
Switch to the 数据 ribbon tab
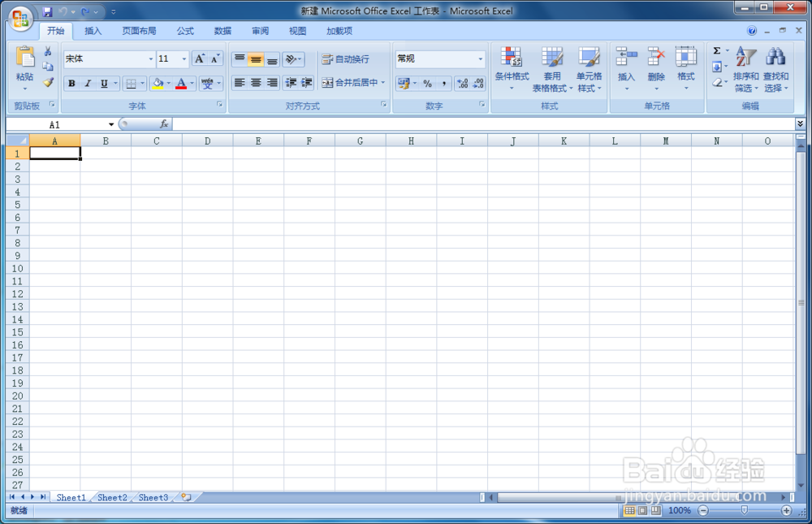point(222,31)
